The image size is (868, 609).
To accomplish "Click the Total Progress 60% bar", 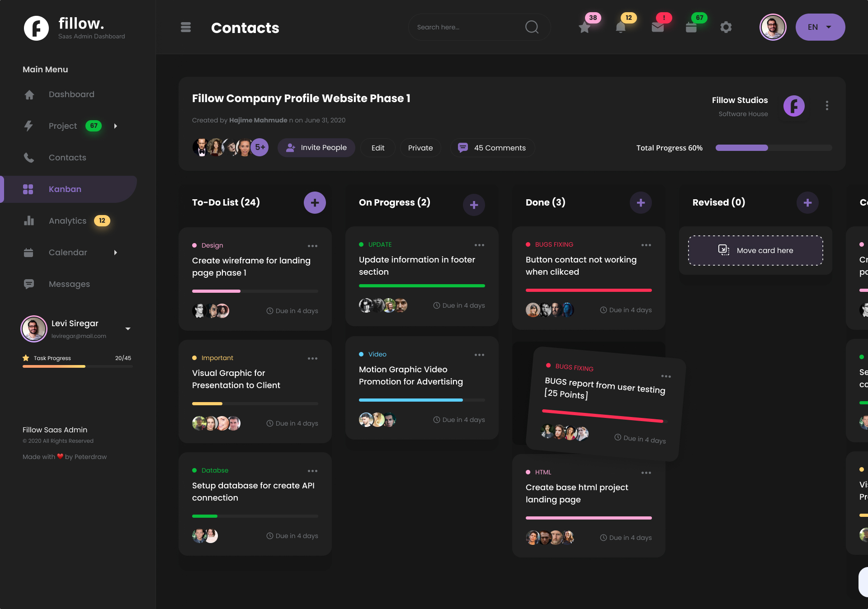I will 774,148.
